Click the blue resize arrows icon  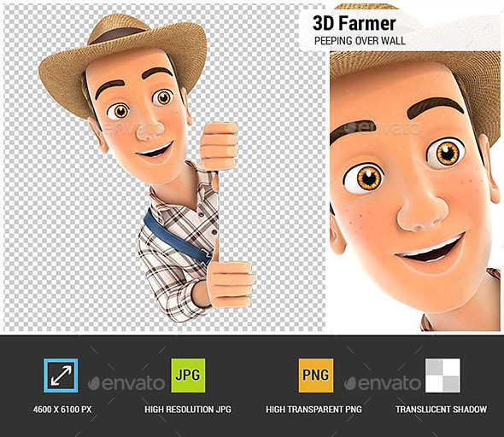tap(61, 376)
